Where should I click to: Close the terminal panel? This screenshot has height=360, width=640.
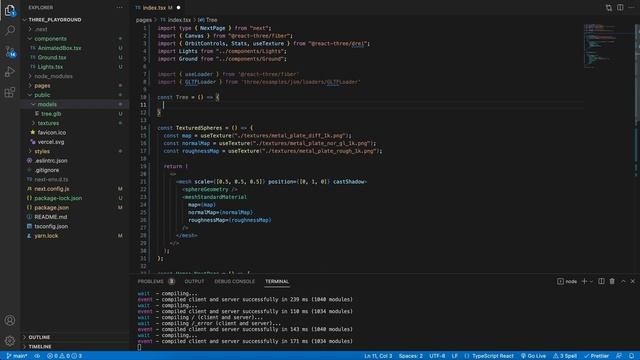[x=633, y=281]
